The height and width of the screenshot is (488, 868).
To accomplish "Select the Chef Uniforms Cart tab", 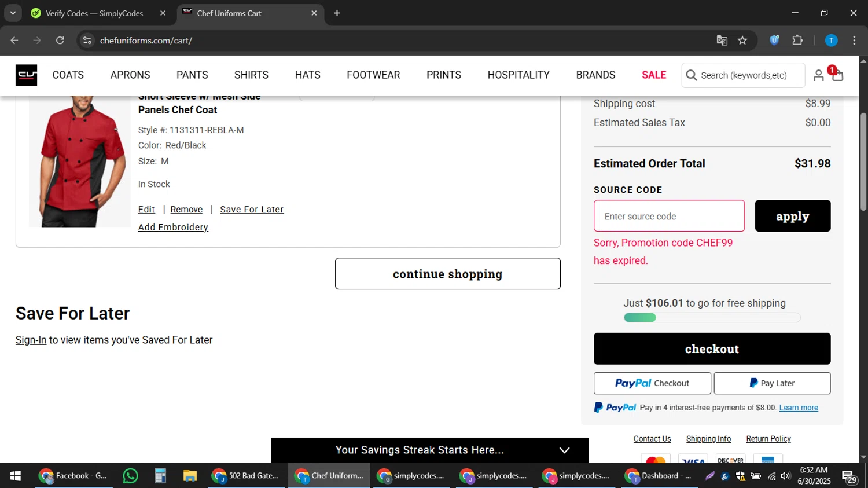I will 249,13.
